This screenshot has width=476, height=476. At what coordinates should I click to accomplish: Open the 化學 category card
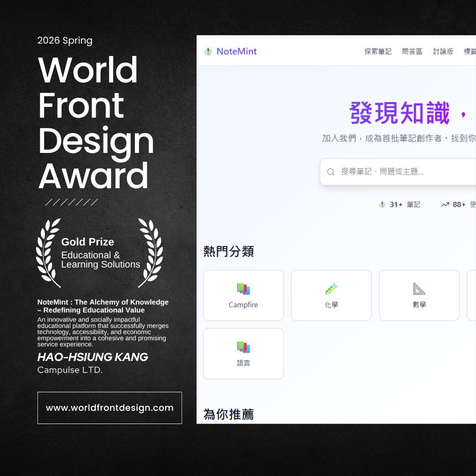(x=331, y=295)
